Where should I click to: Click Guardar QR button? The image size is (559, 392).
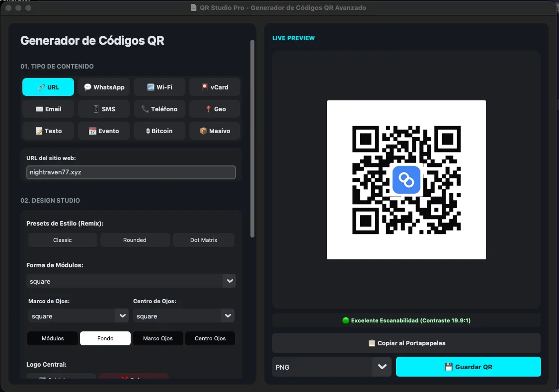click(x=469, y=367)
